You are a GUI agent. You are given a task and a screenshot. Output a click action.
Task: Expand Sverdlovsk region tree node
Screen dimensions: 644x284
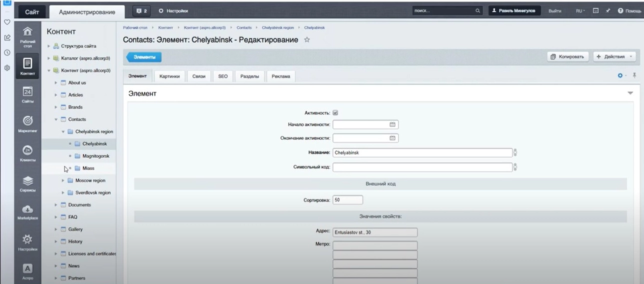pos(63,193)
